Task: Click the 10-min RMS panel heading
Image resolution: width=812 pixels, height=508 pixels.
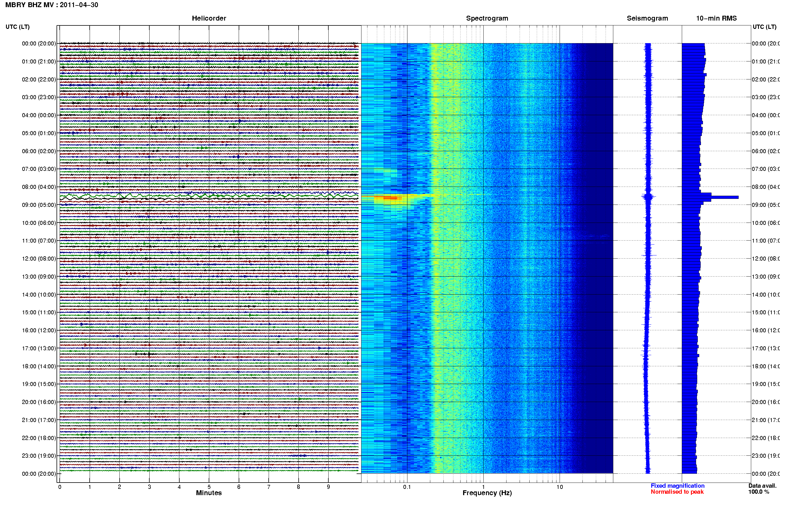Action: coord(716,19)
